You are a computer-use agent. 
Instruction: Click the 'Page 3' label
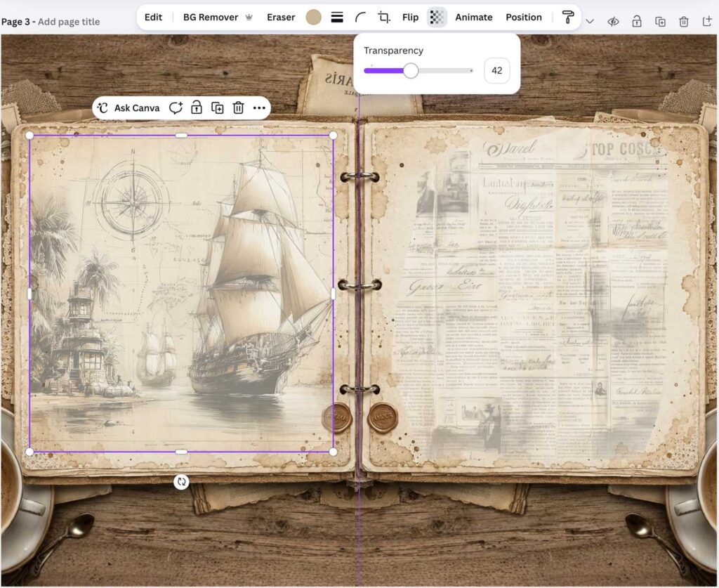[x=15, y=22]
